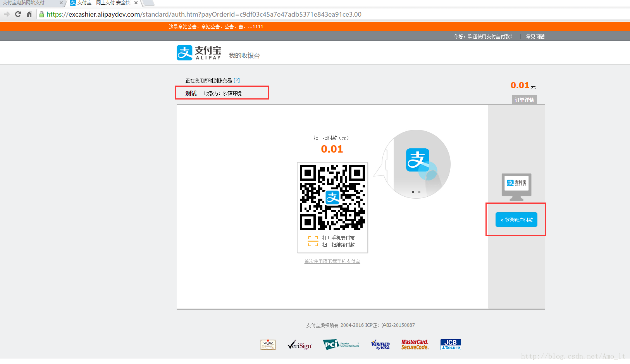Click the JCB J/Secure badge
The width and height of the screenshot is (630, 364).
(451, 345)
